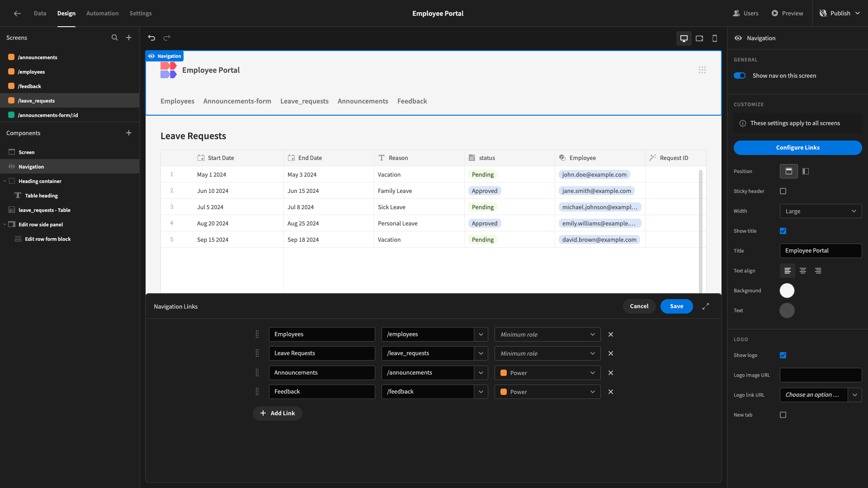
Task: Grab the drag handle of Employees link
Action: click(257, 334)
